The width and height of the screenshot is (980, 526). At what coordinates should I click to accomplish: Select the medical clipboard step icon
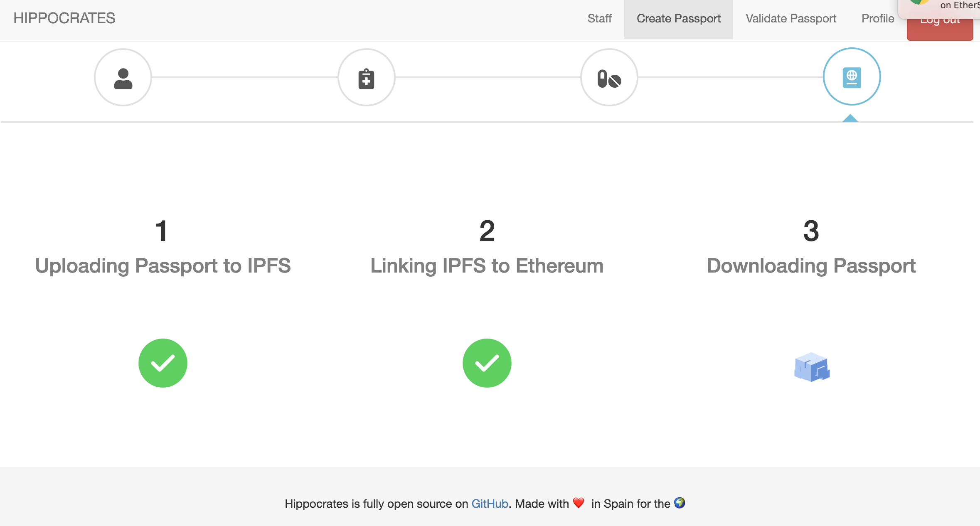pyautogui.click(x=366, y=78)
